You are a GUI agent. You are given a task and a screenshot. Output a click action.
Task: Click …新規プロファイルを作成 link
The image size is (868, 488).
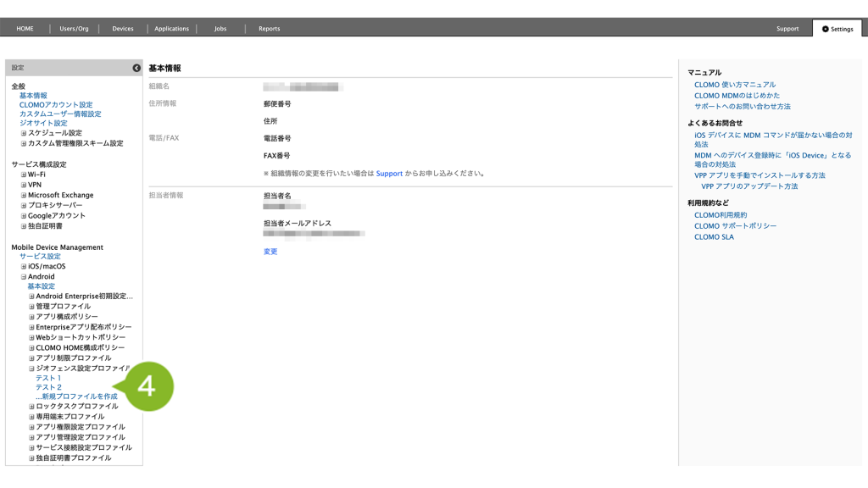pyautogui.click(x=76, y=396)
